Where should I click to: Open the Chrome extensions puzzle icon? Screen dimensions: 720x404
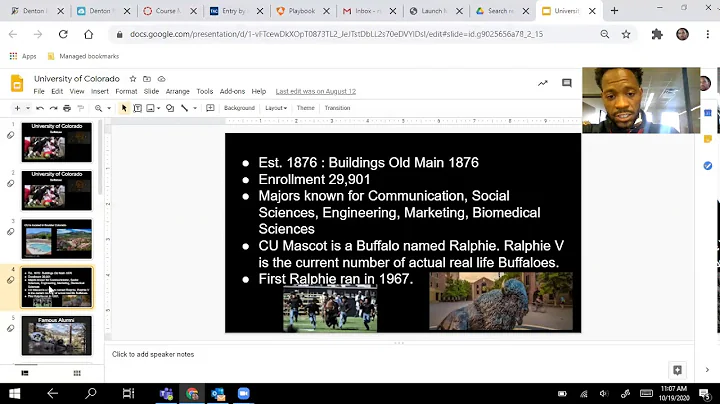click(657, 34)
